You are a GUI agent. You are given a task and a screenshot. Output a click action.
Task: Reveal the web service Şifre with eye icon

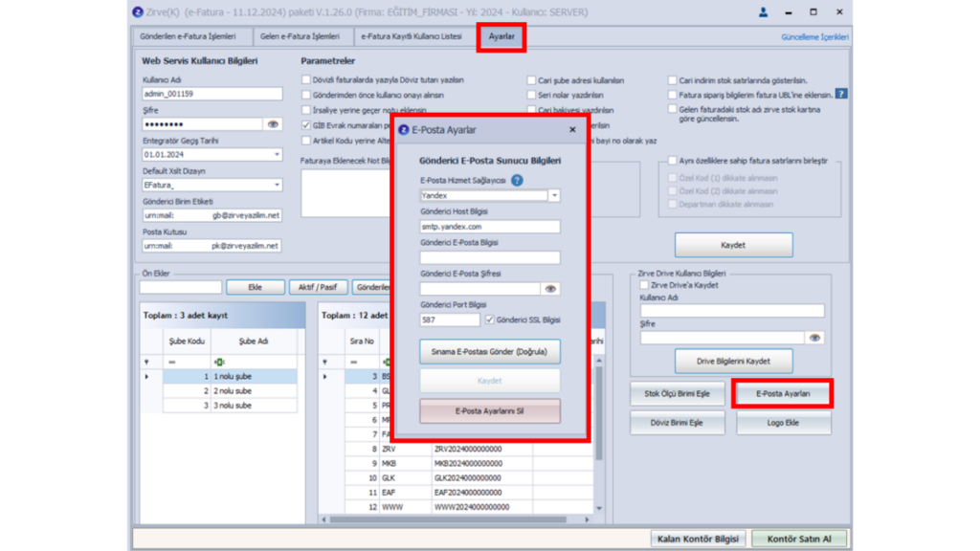tap(273, 124)
